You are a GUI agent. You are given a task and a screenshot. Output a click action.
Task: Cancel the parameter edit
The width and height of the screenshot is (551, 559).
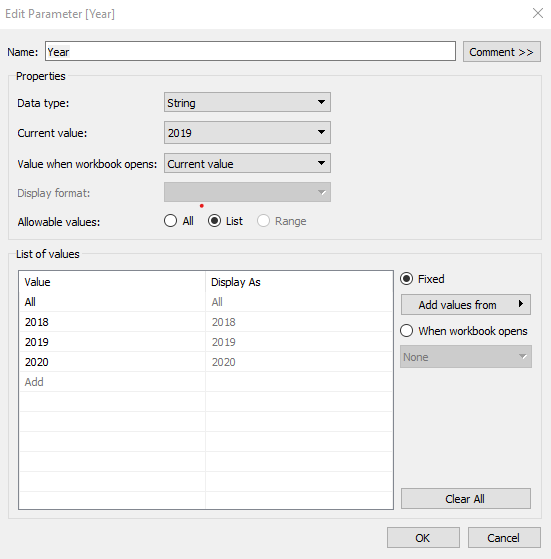[x=504, y=538]
